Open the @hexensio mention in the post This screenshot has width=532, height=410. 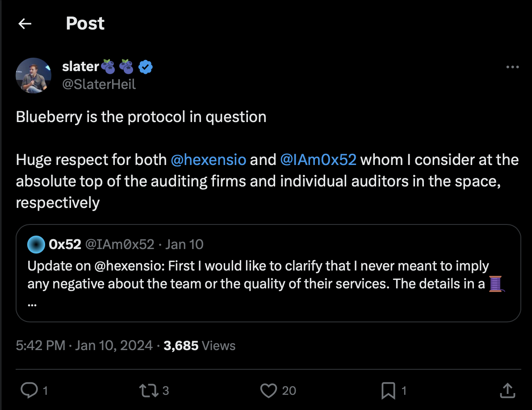208,160
